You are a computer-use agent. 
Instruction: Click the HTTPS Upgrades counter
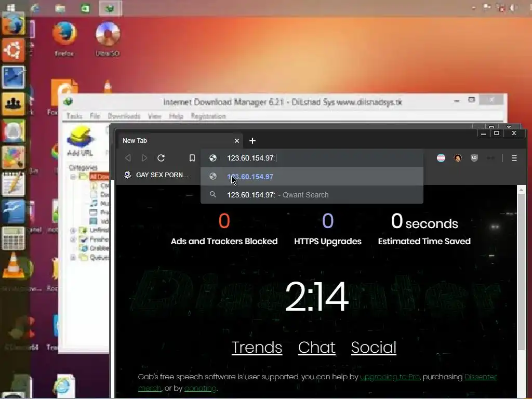[x=328, y=229]
